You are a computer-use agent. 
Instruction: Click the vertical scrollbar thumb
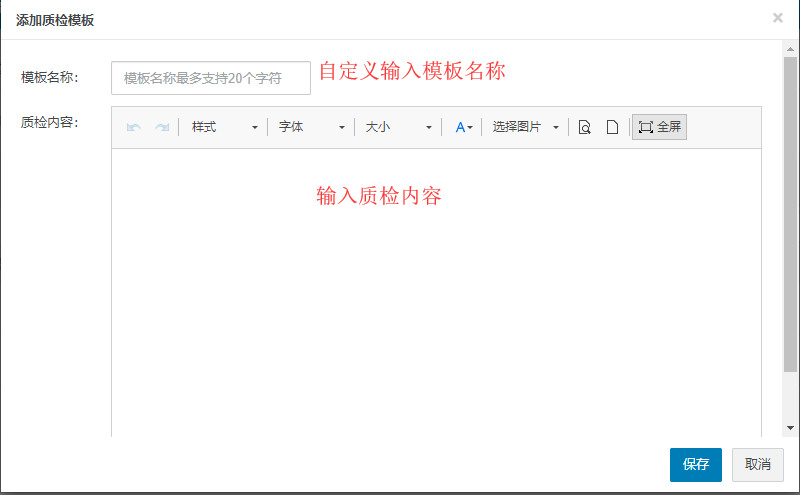[x=790, y=214]
